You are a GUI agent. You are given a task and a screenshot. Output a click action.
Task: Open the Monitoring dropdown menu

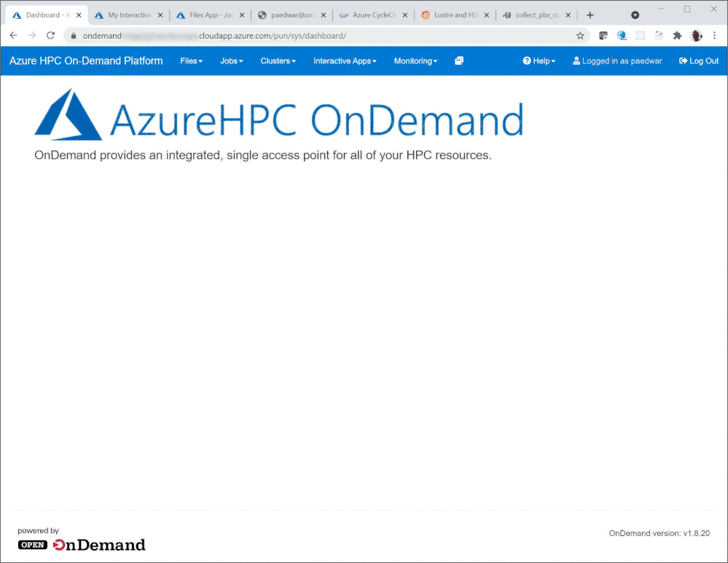pyautogui.click(x=415, y=60)
